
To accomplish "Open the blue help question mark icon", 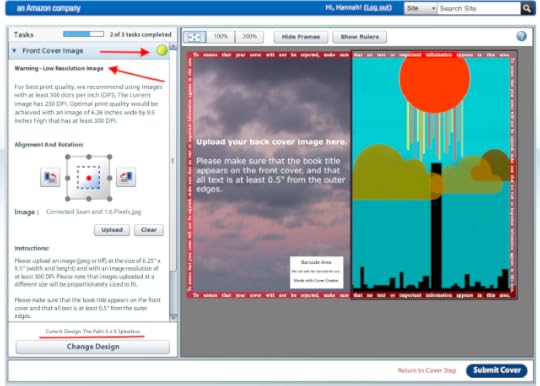I will pyautogui.click(x=521, y=36).
